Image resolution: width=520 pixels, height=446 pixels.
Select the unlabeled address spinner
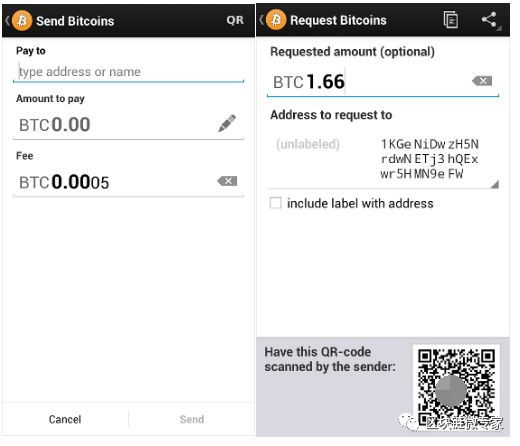[383, 159]
